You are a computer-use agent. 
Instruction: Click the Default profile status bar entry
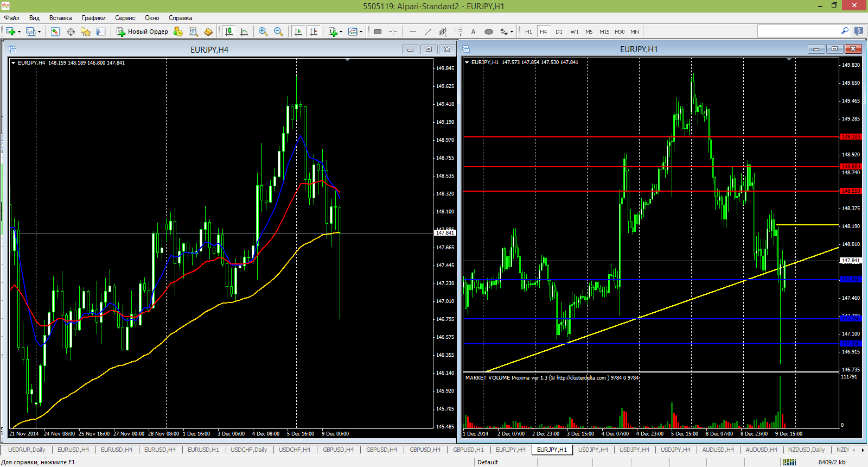pyautogui.click(x=488, y=462)
